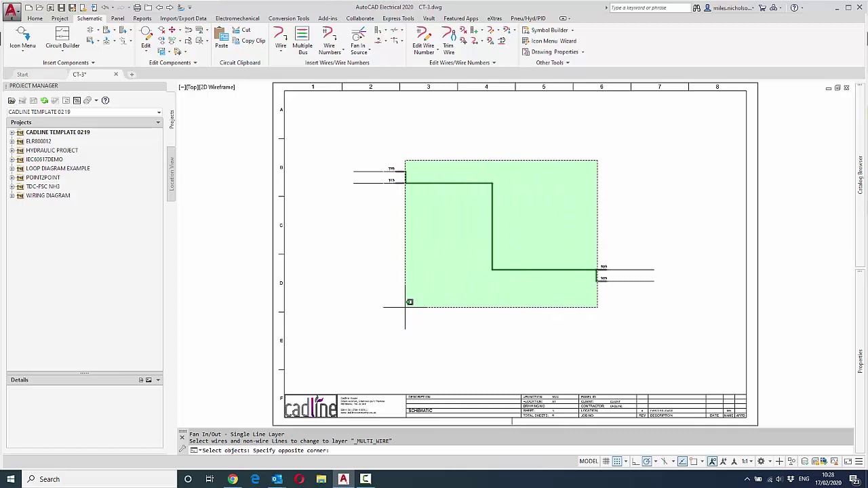
Task: Open the Panel ribbon tab
Action: [117, 18]
